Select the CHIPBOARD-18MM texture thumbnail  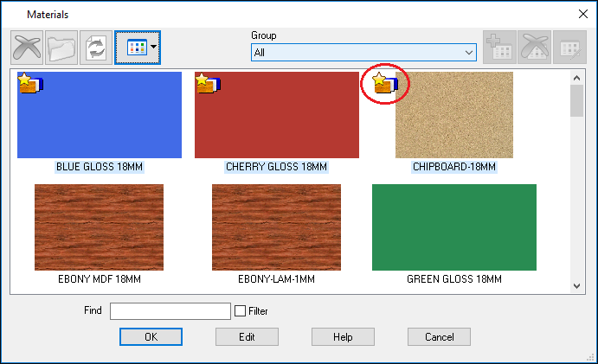coord(454,115)
